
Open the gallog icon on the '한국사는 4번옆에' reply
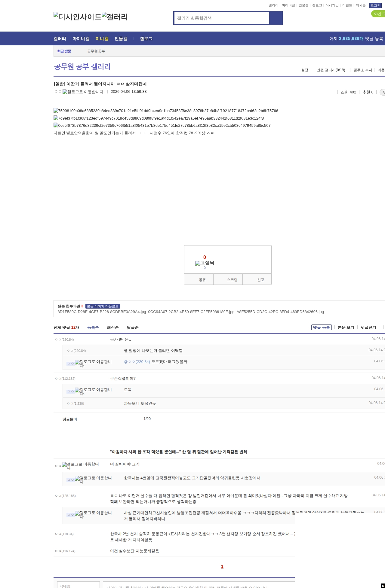coord(93,480)
